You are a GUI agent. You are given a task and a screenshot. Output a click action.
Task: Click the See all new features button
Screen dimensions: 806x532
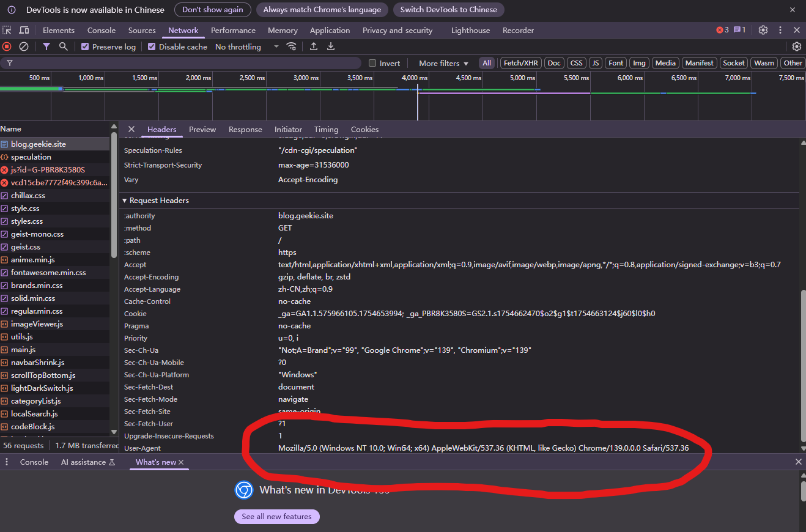click(276, 517)
